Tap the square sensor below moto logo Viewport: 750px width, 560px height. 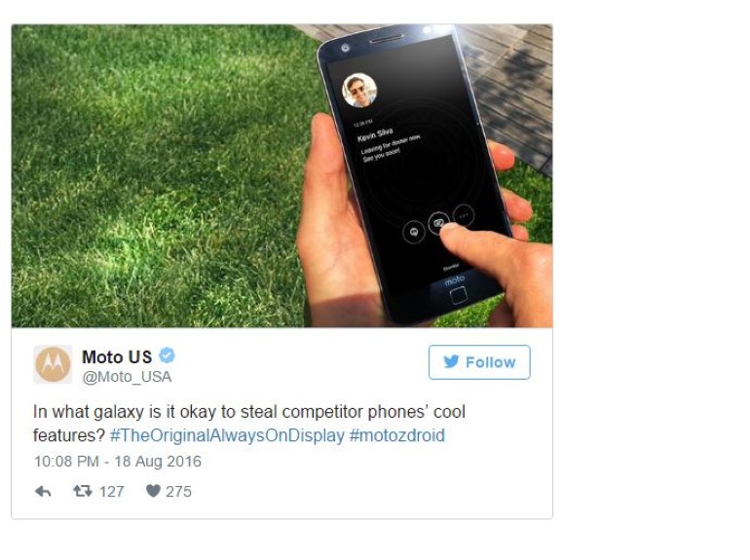(458, 295)
